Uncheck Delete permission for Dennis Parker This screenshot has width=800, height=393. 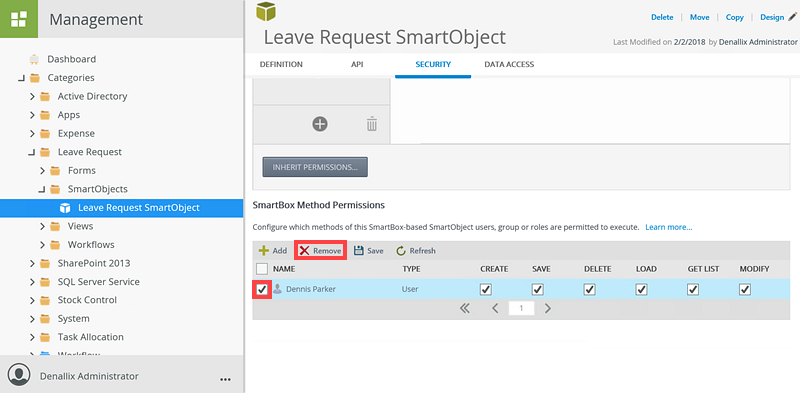point(590,289)
